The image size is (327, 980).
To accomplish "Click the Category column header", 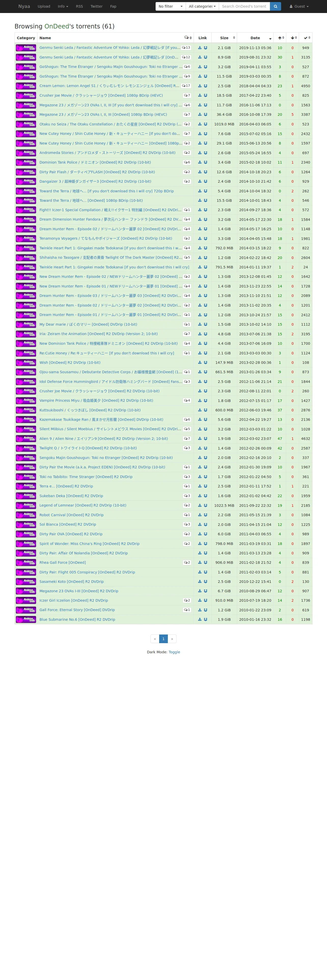I will [x=26, y=38].
